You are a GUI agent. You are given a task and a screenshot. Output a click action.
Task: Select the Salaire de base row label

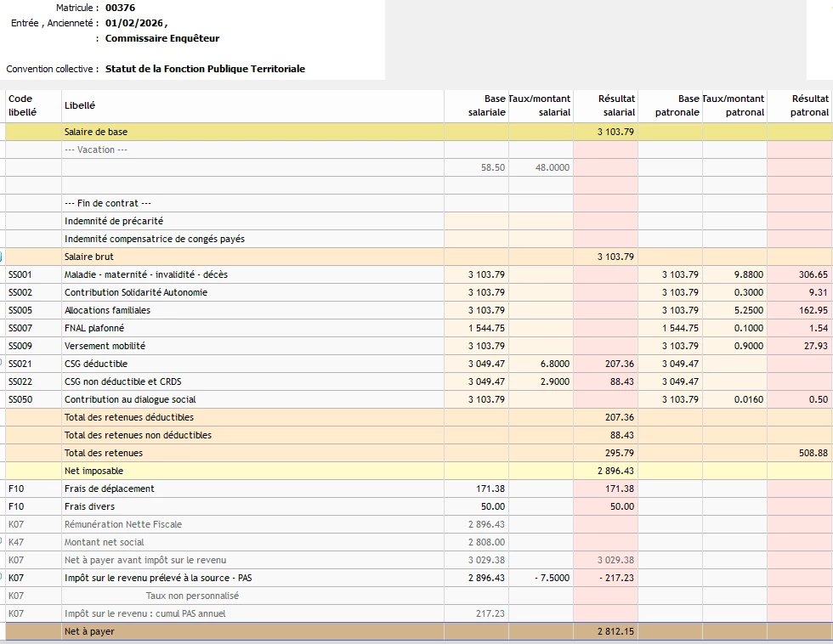point(96,132)
